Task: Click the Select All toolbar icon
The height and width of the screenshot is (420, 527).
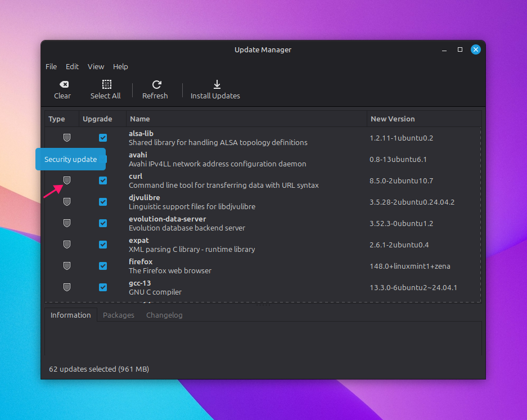Action: [106, 84]
